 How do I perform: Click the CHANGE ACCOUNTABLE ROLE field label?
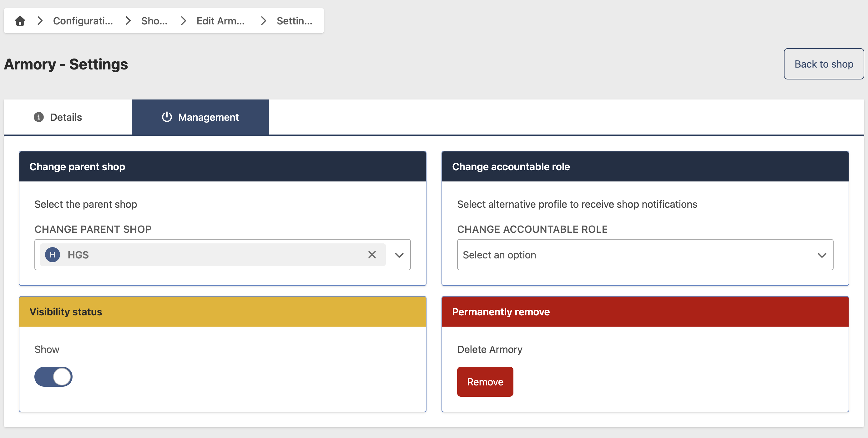pyautogui.click(x=532, y=229)
